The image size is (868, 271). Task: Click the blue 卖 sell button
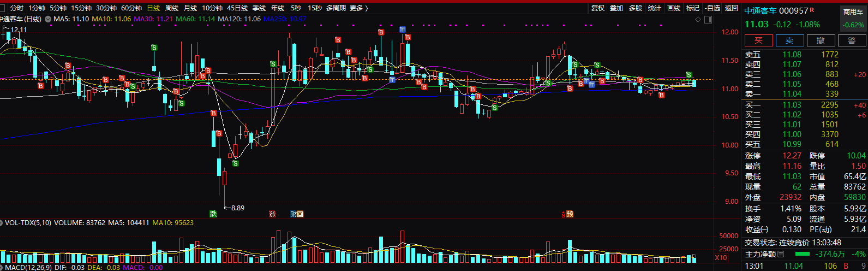tap(789, 40)
